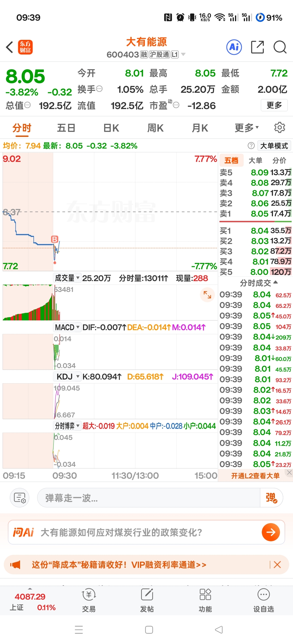
Task: Open the 功能 functions icon
Action: (205, 600)
